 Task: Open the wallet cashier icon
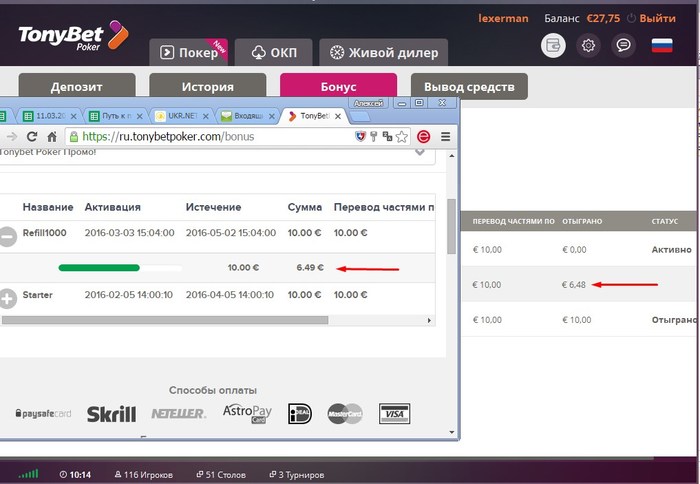click(553, 45)
